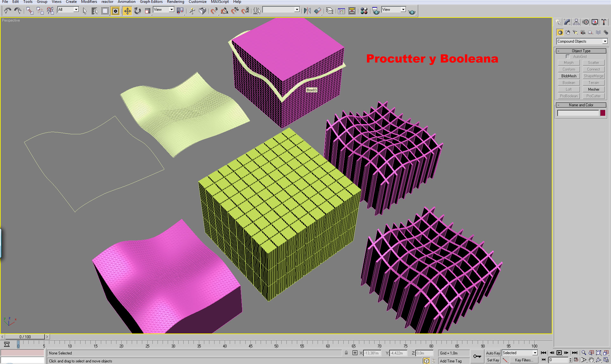Open the Utilities hammer panel icon
The image size is (611, 364).
[x=604, y=22]
